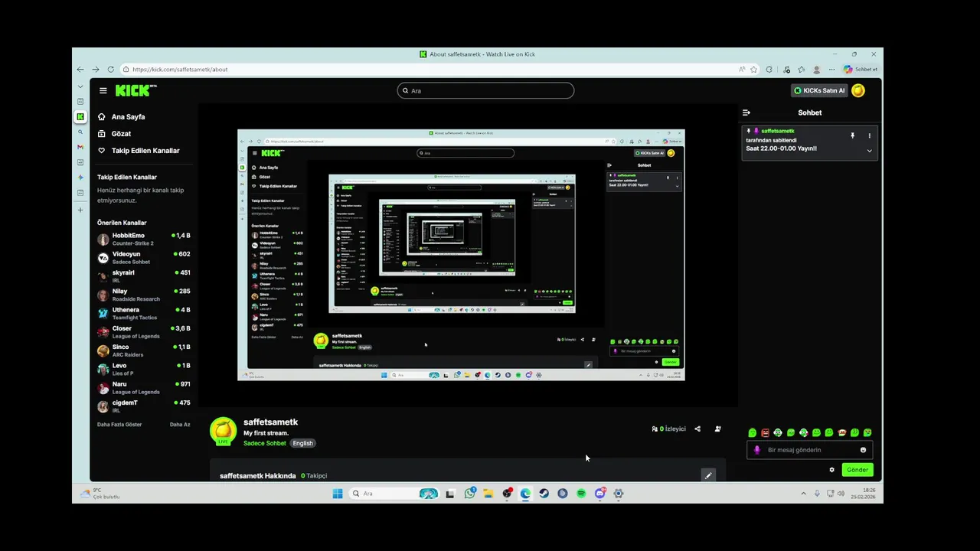Click browser refresh button

(110, 69)
